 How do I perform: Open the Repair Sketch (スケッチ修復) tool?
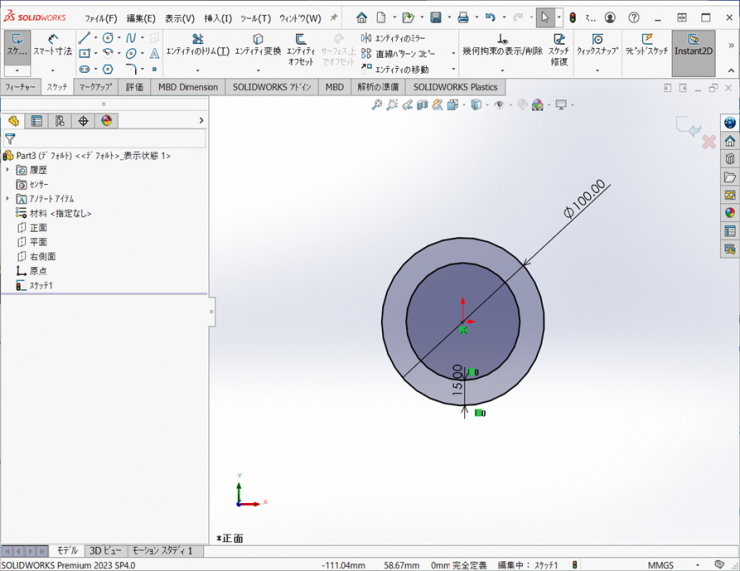pyautogui.click(x=558, y=47)
